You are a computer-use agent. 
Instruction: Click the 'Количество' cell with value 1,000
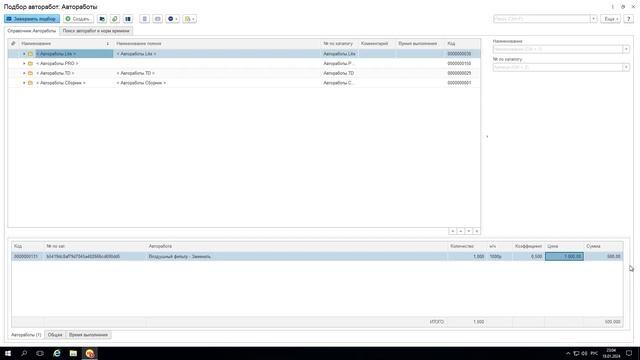pos(467,257)
